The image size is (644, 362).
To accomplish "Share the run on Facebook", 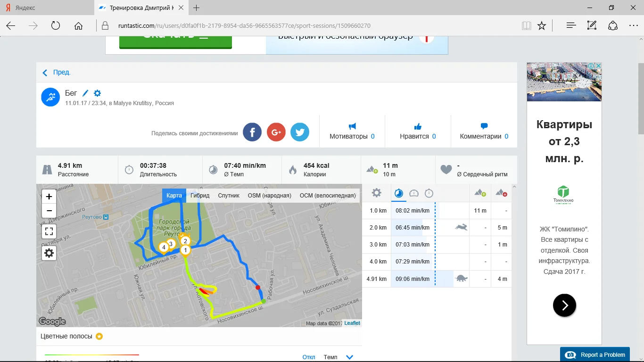I will click(x=252, y=132).
